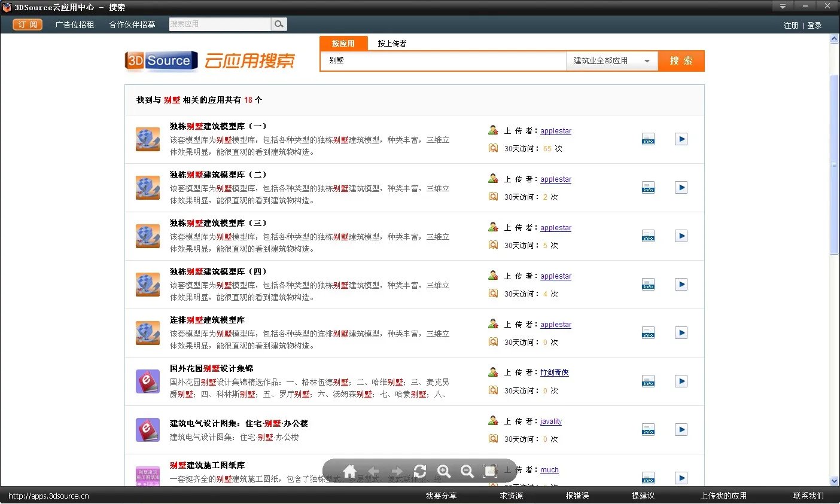Open uploader applestar's profile link

pos(555,130)
